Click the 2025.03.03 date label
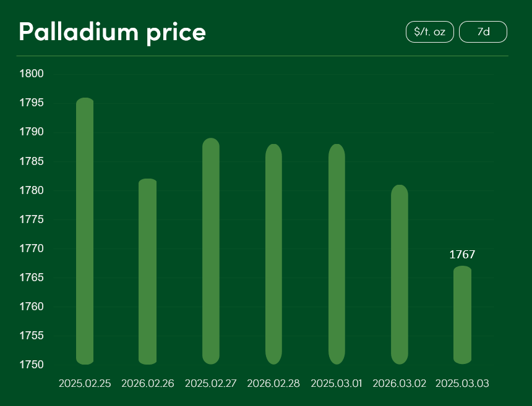The height and width of the screenshot is (406, 532). click(x=462, y=384)
